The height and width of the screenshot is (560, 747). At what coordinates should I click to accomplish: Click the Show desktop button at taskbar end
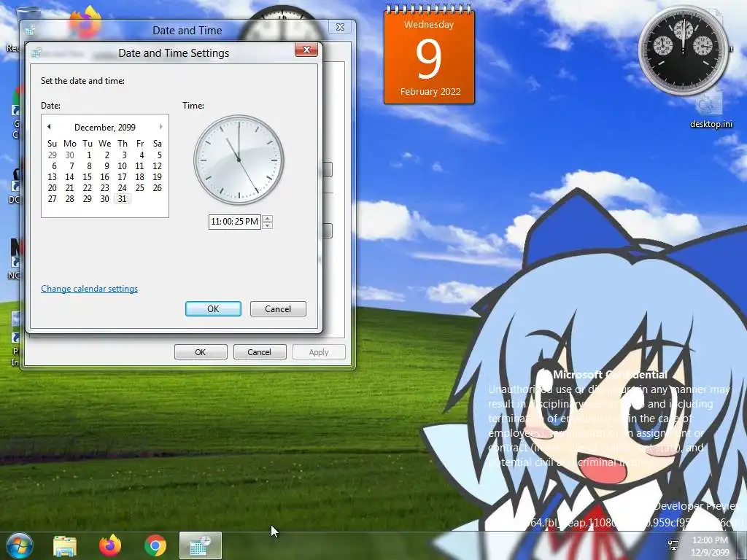click(742, 545)
